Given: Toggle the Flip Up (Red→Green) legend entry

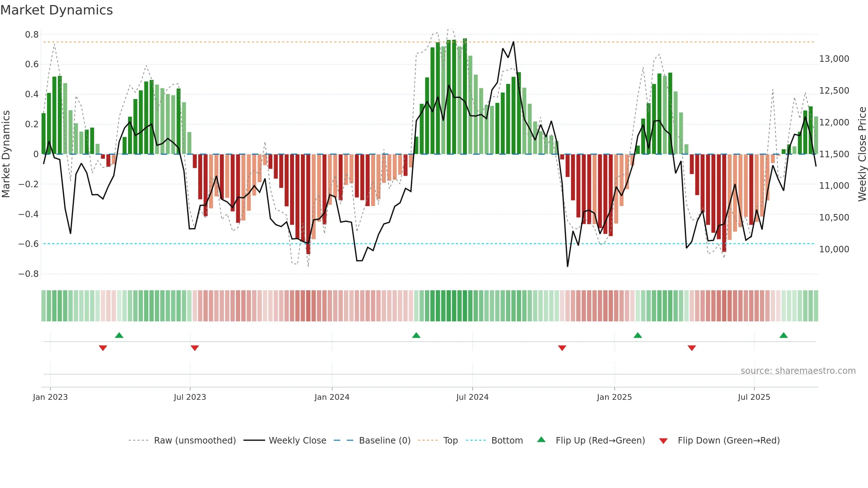Looking at the screenshot, I should click(591, 440).
